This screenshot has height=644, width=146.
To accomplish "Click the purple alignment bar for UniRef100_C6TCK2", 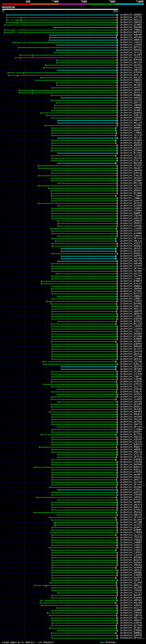I will point(67,58).
